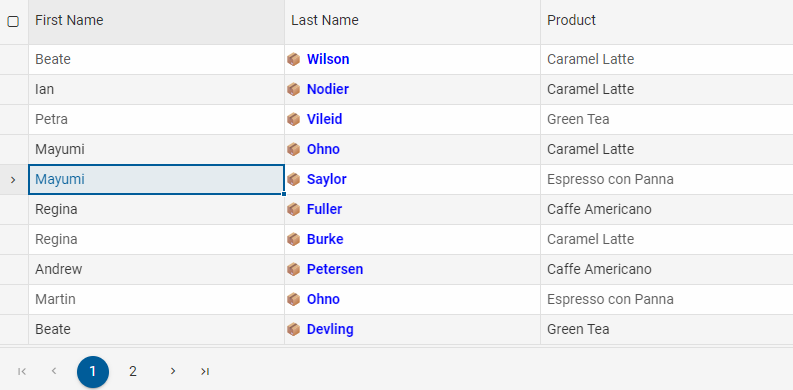The height and width of the screenshot is (390, 793).
Task: Click the package icon beside Burke
Action: (293, 239)
